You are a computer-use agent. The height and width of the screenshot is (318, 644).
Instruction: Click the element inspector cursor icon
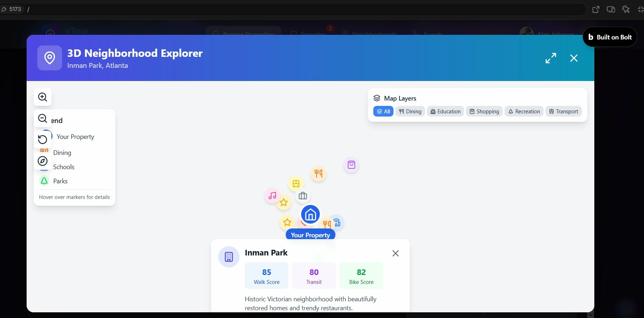coord(626,10)
